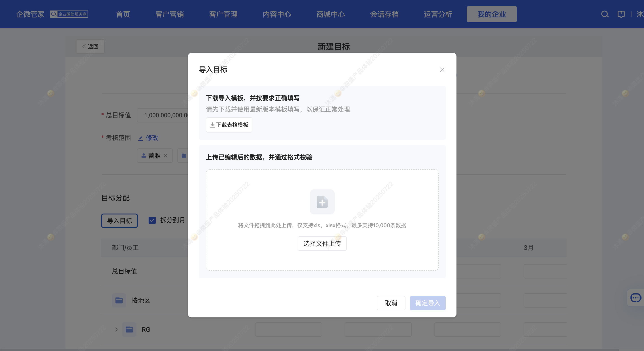Close the 导入目标 dialog
The image size is (644, 351).
click(x=442, y=70)
